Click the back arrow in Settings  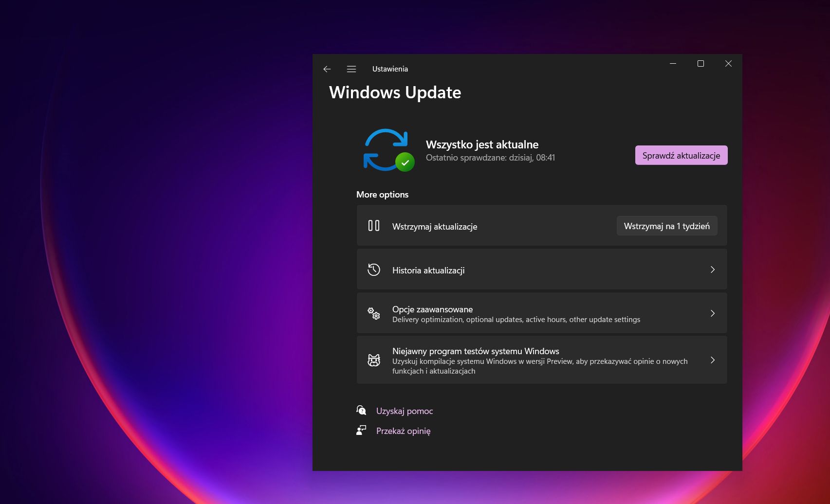coord(326,69)
